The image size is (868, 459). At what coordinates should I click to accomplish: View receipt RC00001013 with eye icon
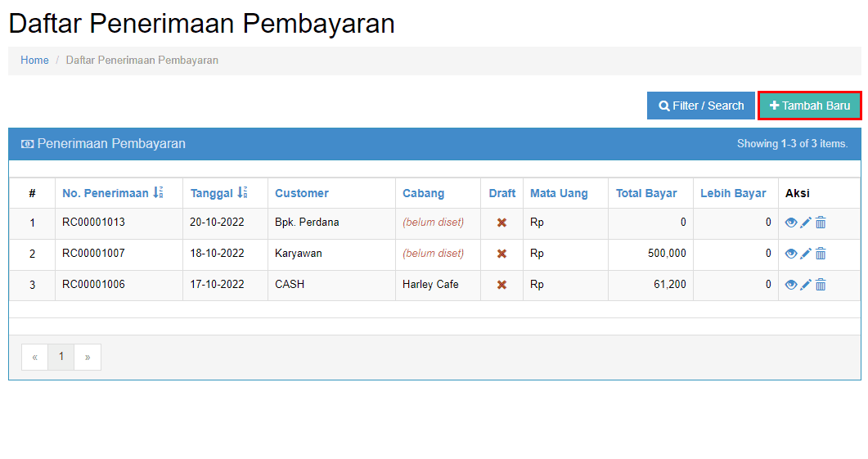791,223
